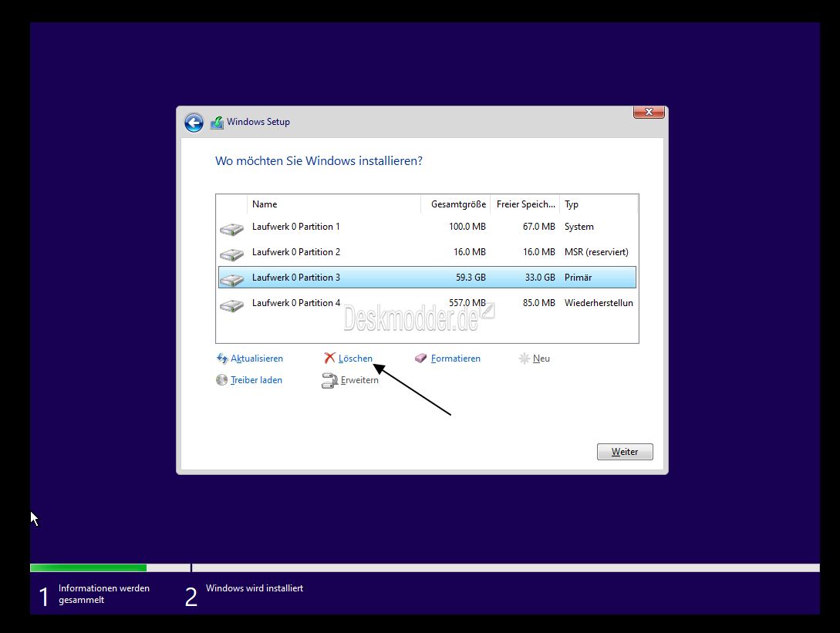The width and height of the screenshot is (840, 633).
Task: Click the Erweitern drive icon
Action: click(x=330, y=379)
